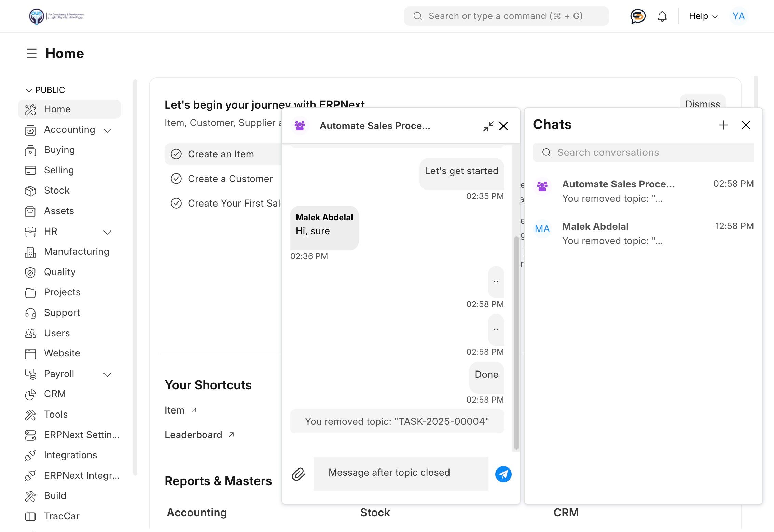The height and width of the screenshot is (532, 774).
Task: Expand the HR sidebar section chevron
Action: (107, 232)
